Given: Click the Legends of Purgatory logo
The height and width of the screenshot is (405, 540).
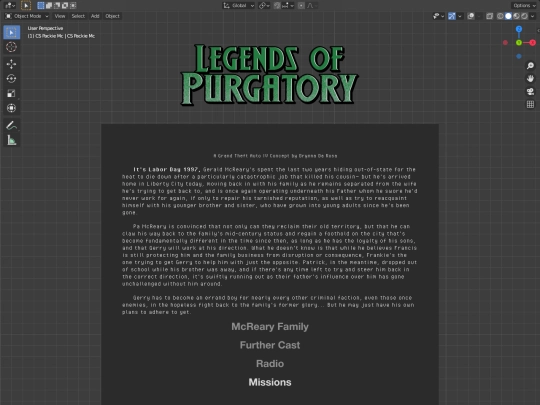Looking at the screenshot, I should 270,75.
